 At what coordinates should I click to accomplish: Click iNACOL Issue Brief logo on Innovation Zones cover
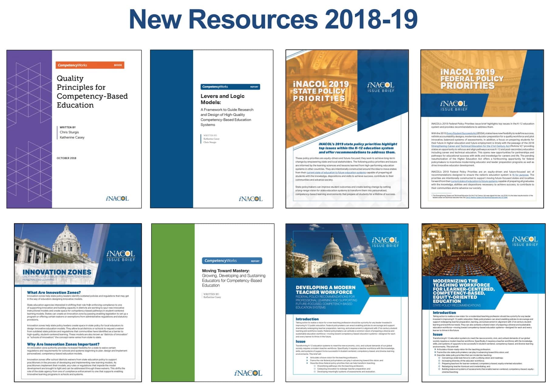click(x=121, y=256)
